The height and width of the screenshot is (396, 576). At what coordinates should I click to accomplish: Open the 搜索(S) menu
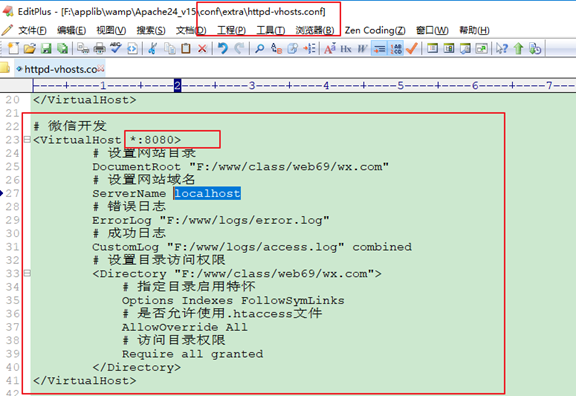[151, 30]
